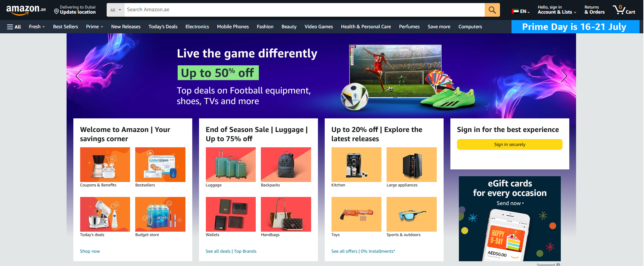Go to Mobile Phones section

coord(233,27)
